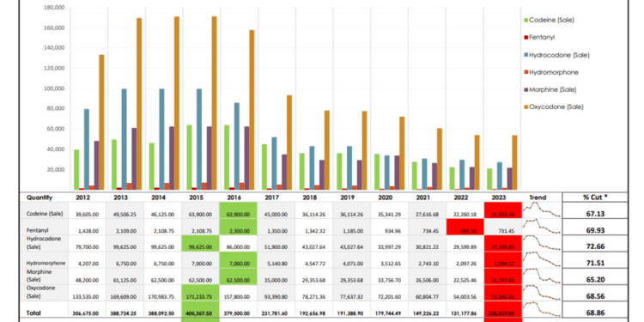Click the 72.66 percent cut cell
The width and height of the screenshot is (644, 322).
click(x=595, y=246)
